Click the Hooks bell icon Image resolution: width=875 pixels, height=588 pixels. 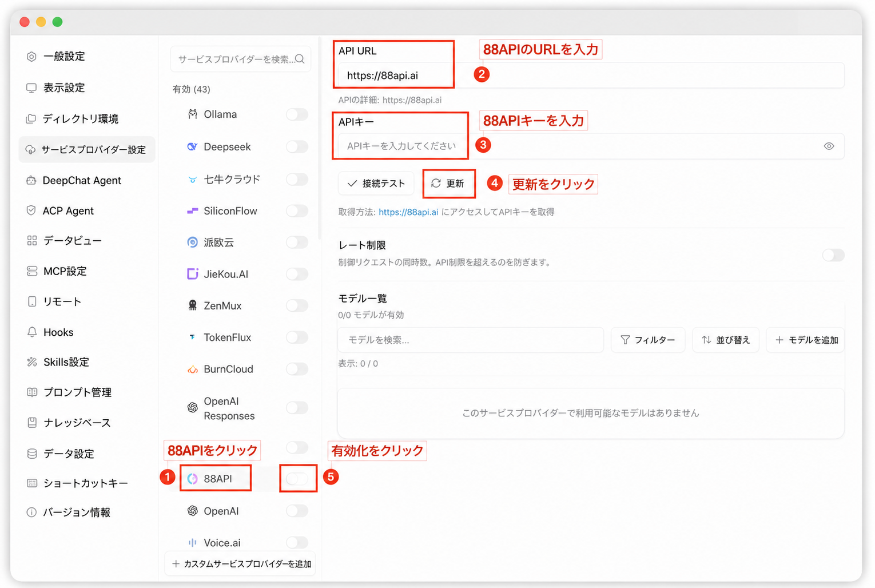tap(31, 332)
